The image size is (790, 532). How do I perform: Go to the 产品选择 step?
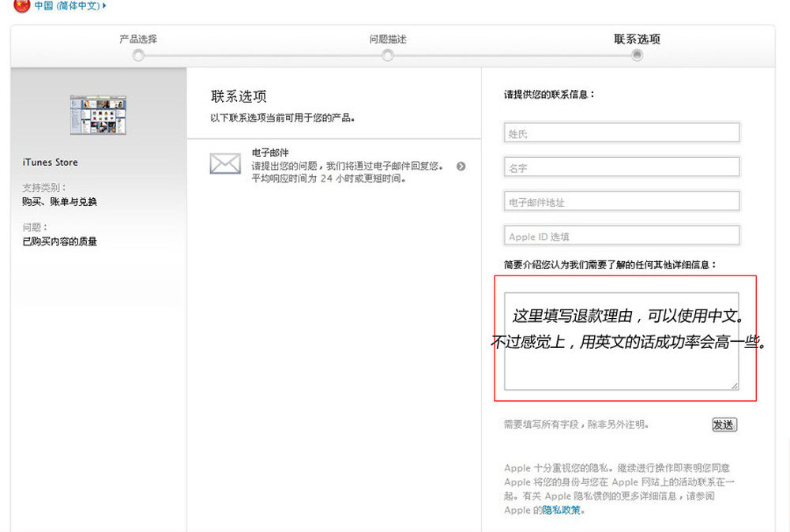(x=138, y=39)
